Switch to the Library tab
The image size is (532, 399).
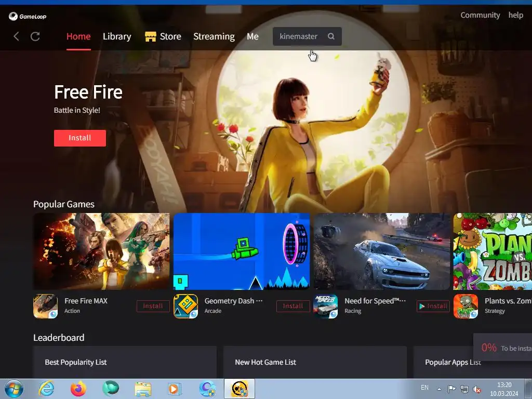(x=117, y=36)
